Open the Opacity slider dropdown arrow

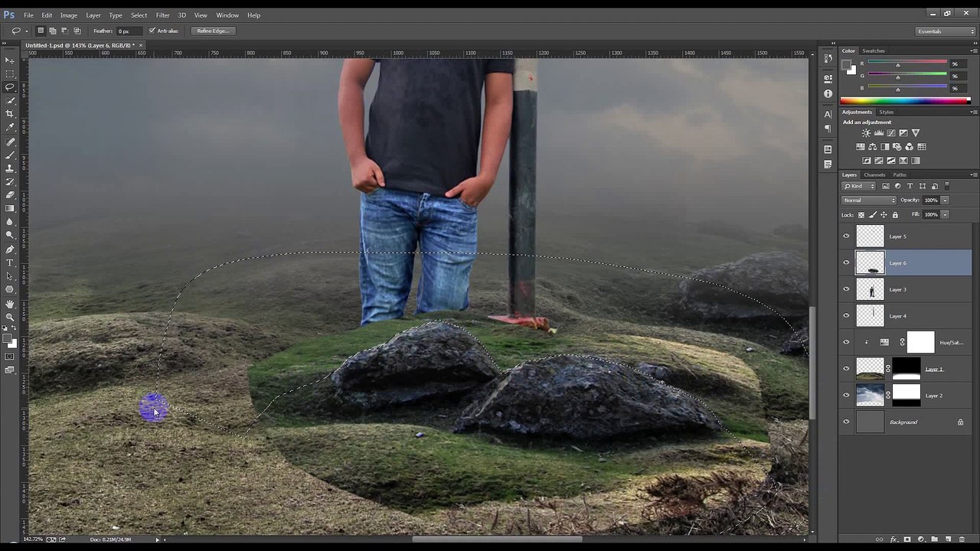coord(945,201)
